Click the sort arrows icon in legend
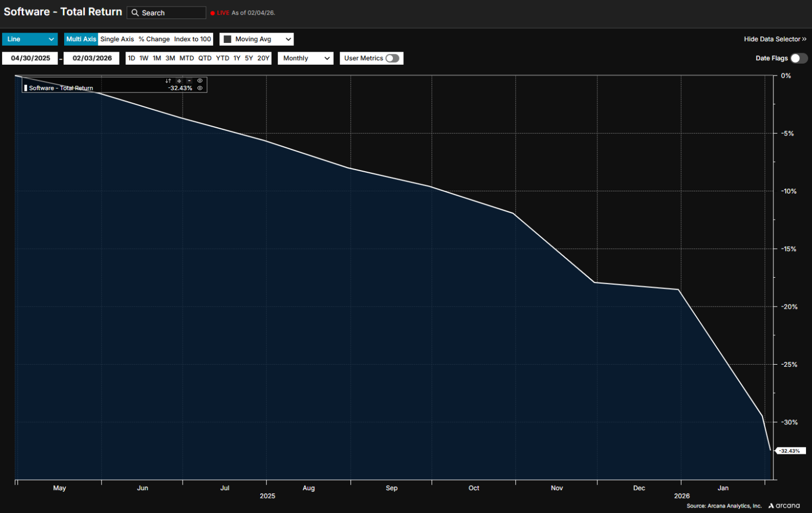The width and height of the screenshot is (812, 513). (x=168, y=81)
